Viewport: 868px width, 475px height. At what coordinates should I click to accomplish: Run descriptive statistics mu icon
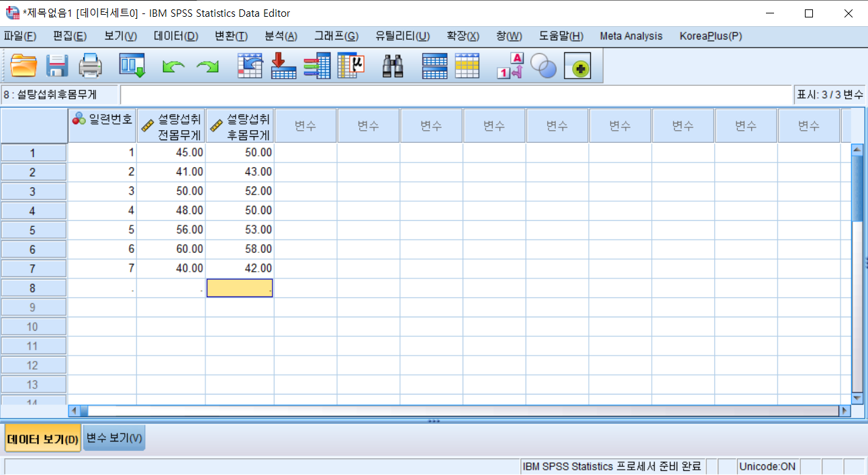pyautogui.click(x=350, y=66)
